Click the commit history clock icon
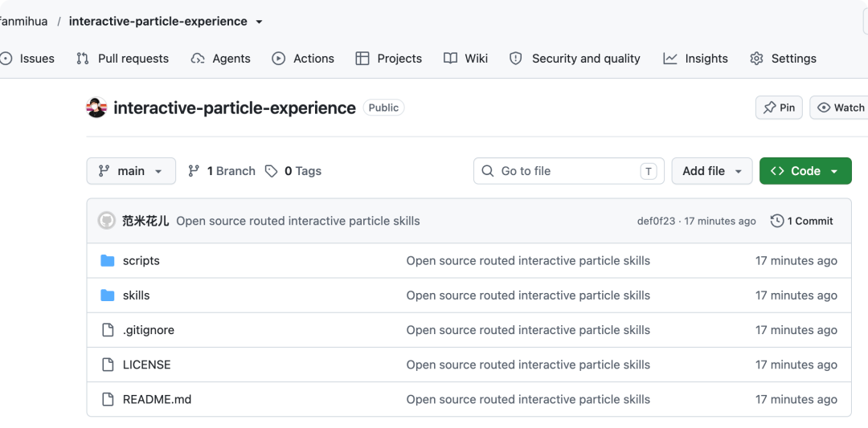Image resolution: width=868 pixels, height=428 pixels. tap(776, 221)
